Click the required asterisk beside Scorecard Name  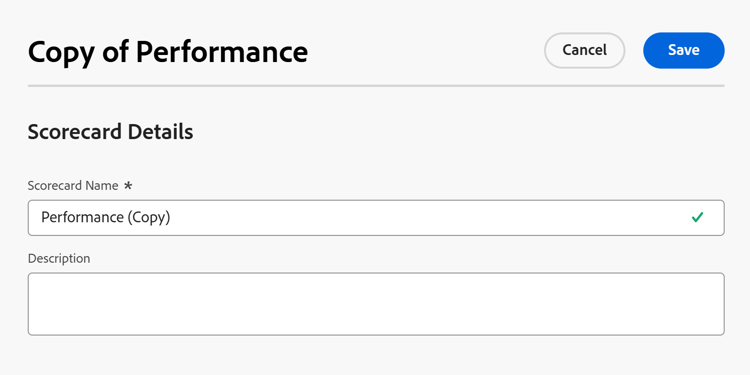(x=128, y=186)
